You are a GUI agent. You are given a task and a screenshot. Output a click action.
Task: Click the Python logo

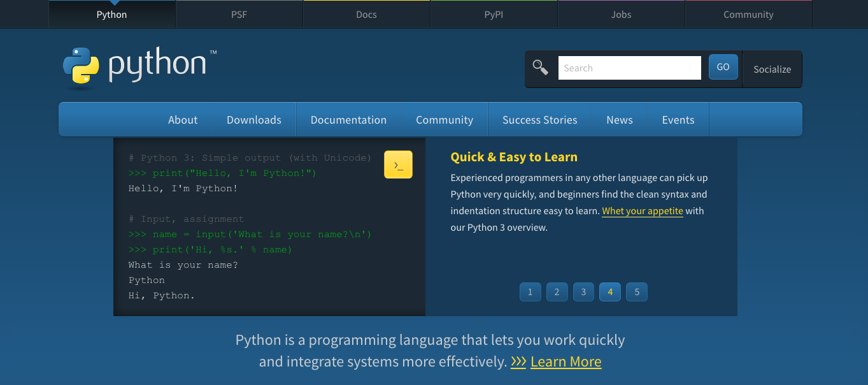click(139, 66)
